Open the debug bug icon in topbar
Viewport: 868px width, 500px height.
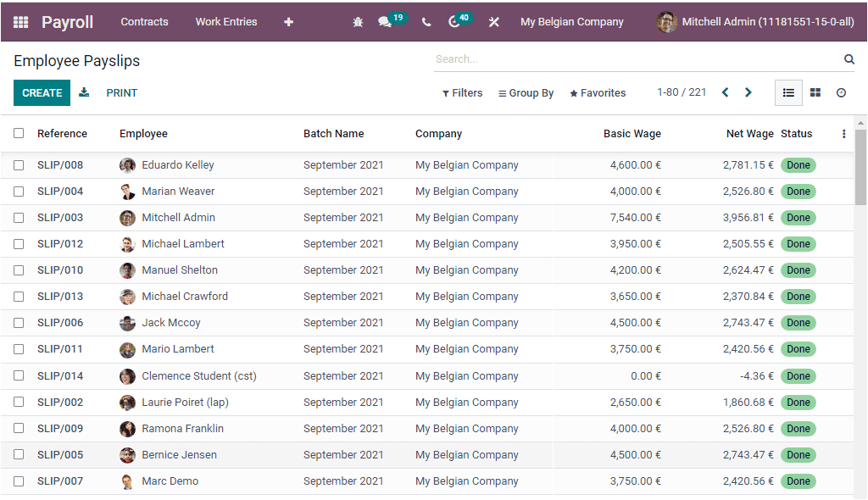point(357,21)
